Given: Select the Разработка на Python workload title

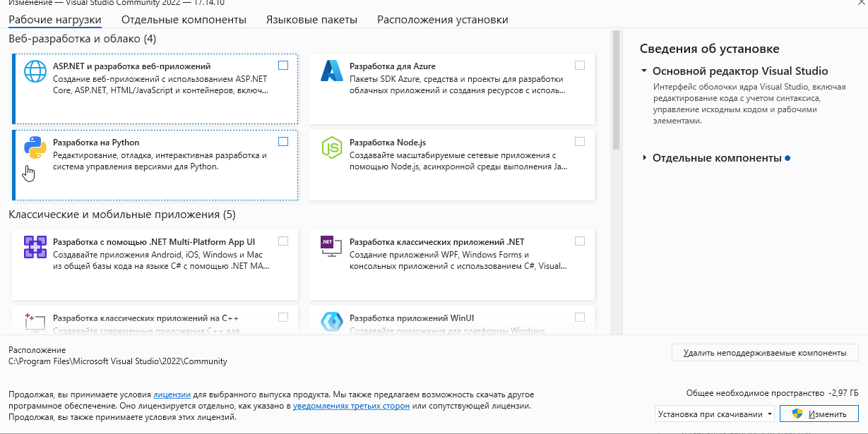Looking at the screenshot, I should [96, 142].
